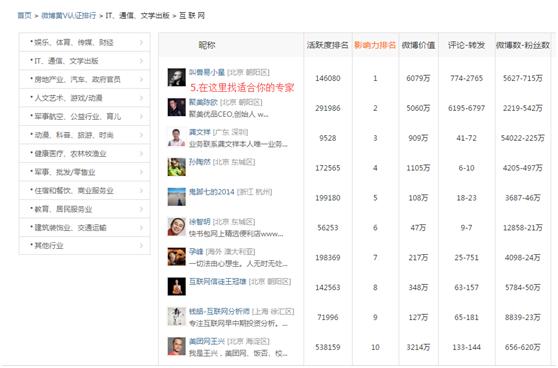The height and width of the screenshot is (368, 558).
Task: Open 徐智明's avatar picture
Action: 177,227
